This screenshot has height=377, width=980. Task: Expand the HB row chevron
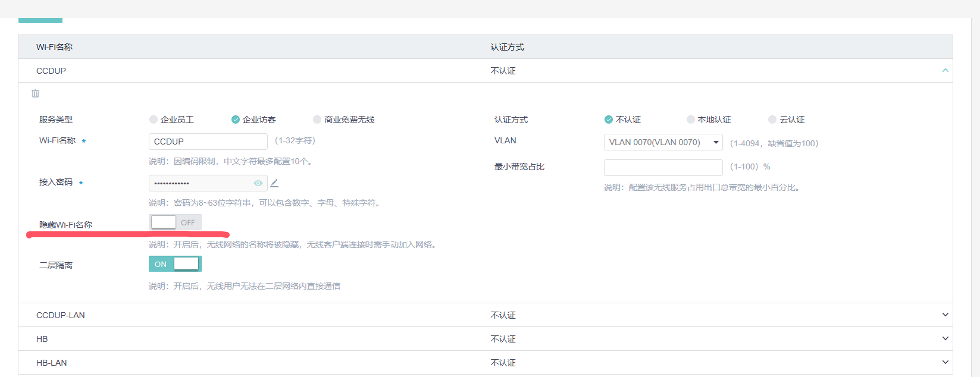coord(945,338)
